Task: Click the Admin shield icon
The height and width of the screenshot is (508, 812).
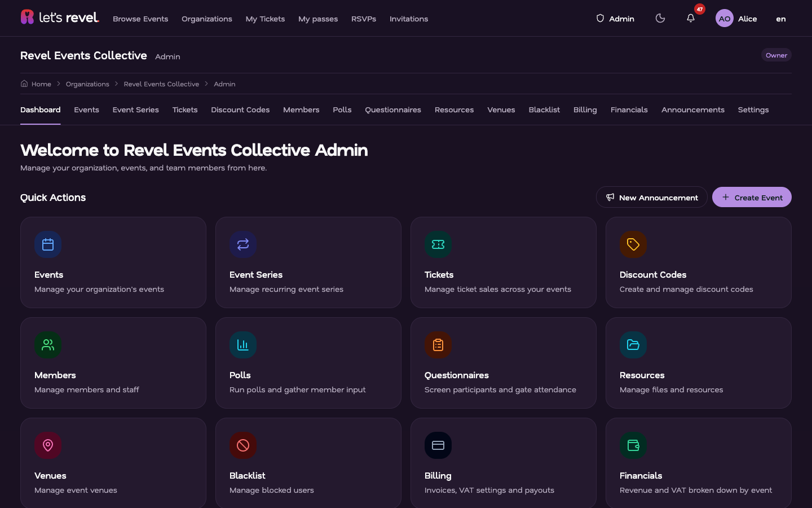Action: tap(600, 19)
